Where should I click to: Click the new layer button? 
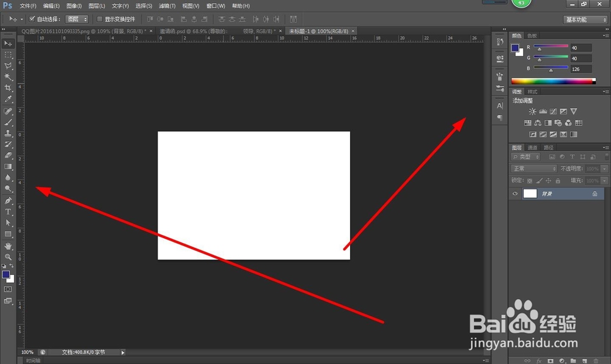[x=584, y=361]
